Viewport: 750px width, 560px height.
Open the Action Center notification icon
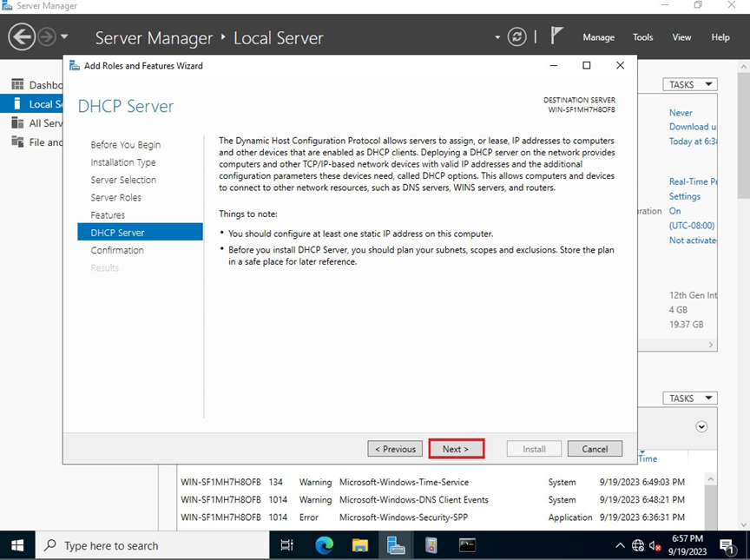[727, 545]
